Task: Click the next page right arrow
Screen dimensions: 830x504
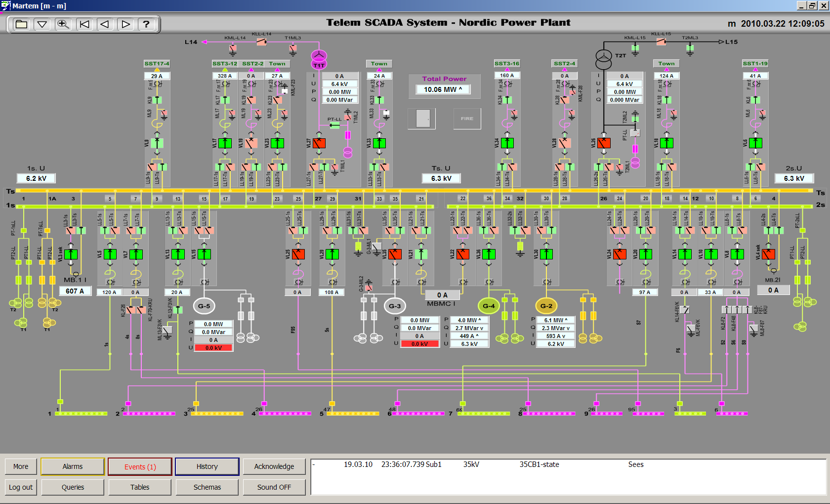Action: click(125, 24)
